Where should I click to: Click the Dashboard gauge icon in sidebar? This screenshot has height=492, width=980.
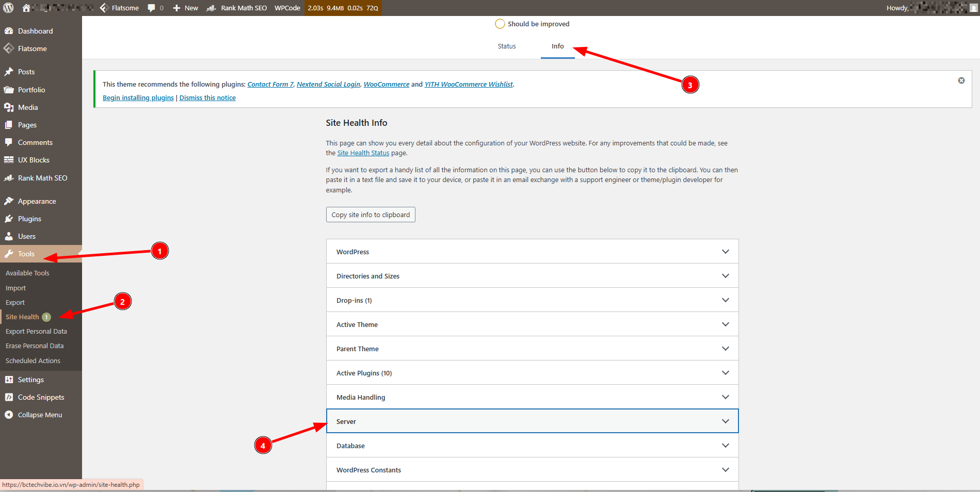[x=9, y=31]
